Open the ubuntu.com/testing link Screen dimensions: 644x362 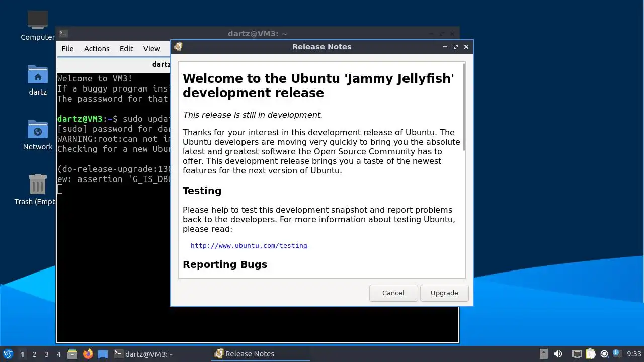pos(249,246)
